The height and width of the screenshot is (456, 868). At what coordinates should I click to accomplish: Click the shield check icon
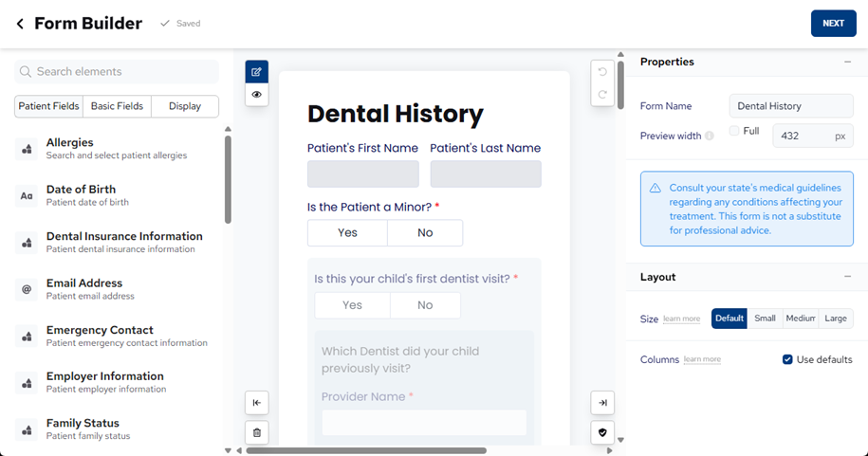pos(602,432)
